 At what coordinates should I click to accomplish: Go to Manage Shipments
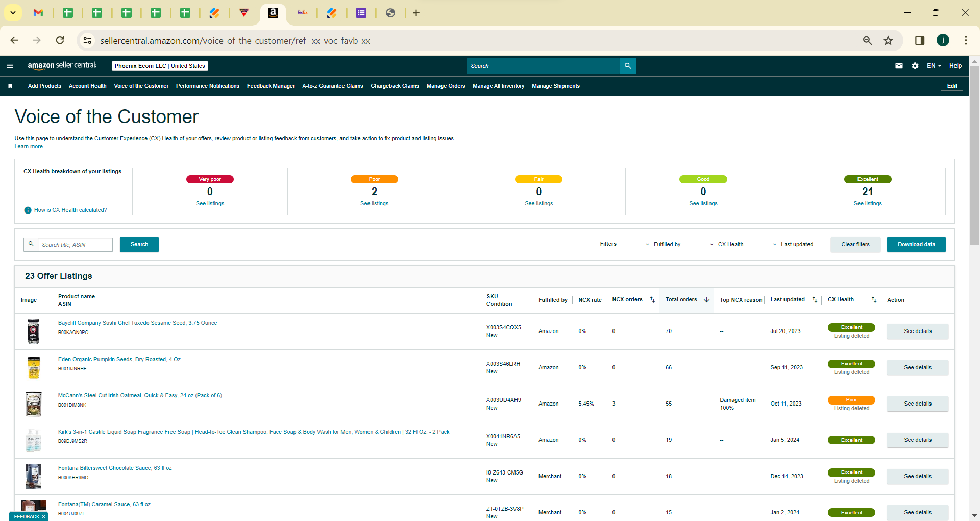(556, 86)
